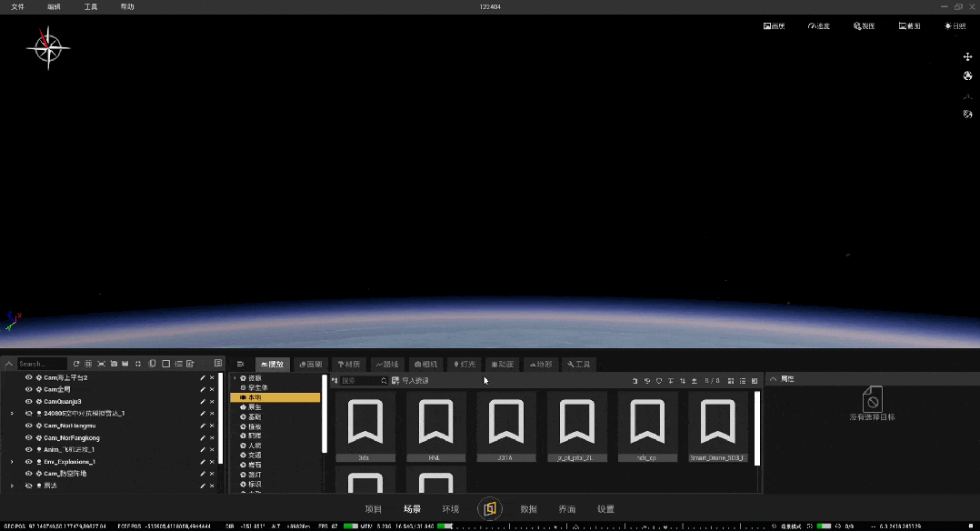The width and height of the screenshot is (980, 531).
Task: Hide Cam_NorFangkong with its eye icon
Action: 28,437
